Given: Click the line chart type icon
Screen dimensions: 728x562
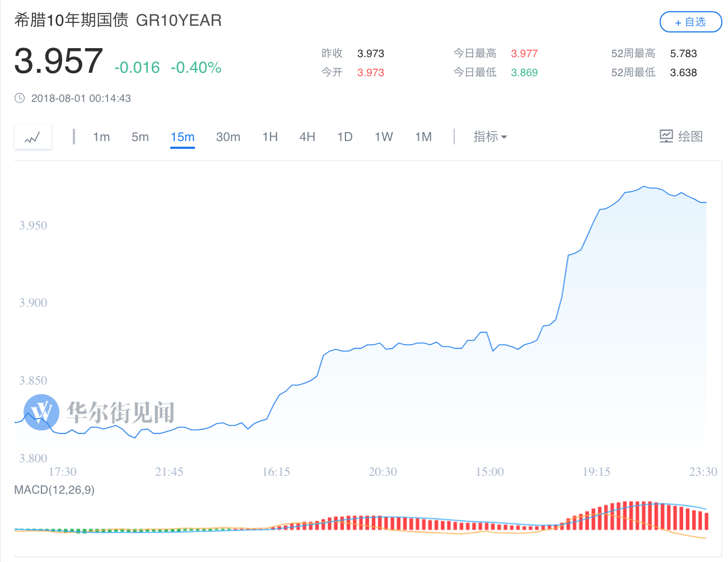Looking at the screenshot, I should coord(32,137).
